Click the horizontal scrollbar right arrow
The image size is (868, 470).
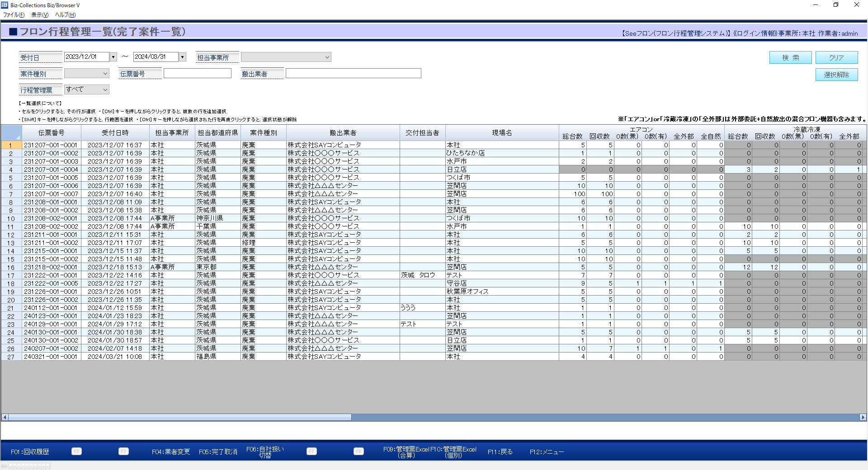point(863,417)
